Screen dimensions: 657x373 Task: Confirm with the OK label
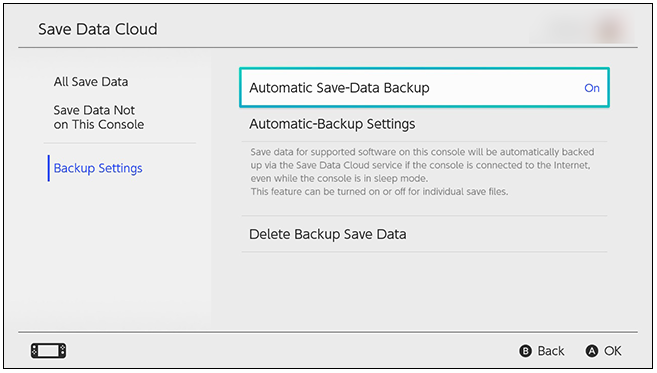(613, 351)
